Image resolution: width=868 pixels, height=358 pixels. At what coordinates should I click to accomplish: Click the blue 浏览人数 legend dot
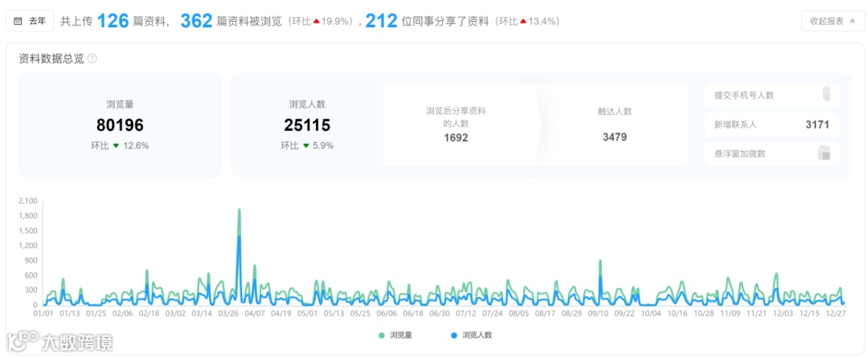[454, 335]
